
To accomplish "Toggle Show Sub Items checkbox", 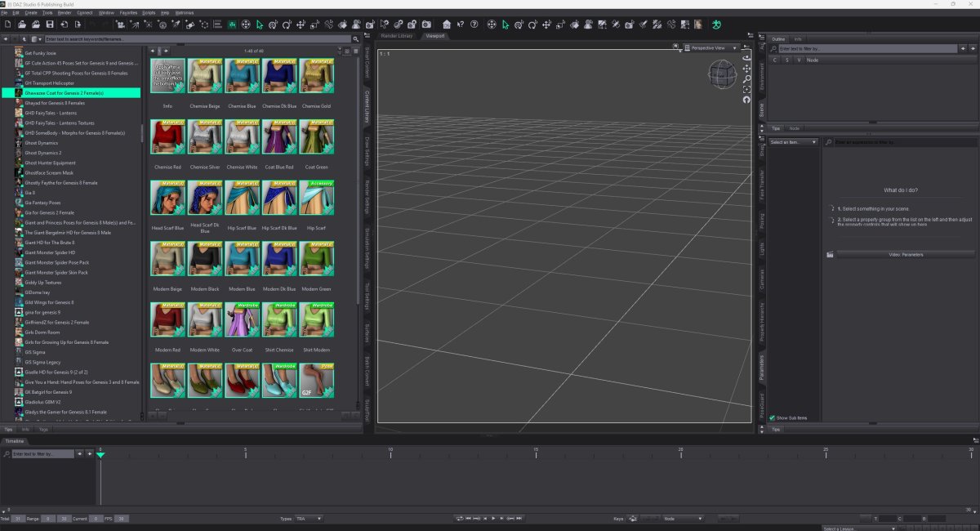I will [x=773, y=417].
